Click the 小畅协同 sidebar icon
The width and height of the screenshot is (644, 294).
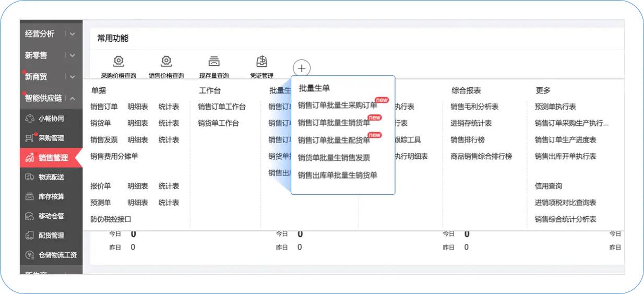coord(30,119)
